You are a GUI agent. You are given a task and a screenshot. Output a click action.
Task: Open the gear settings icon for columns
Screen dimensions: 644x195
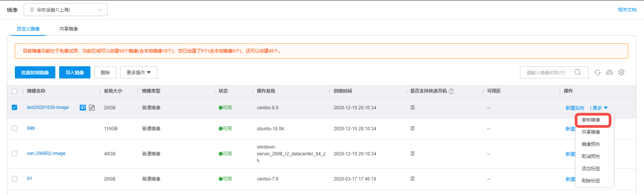click(x=621, y=72)
